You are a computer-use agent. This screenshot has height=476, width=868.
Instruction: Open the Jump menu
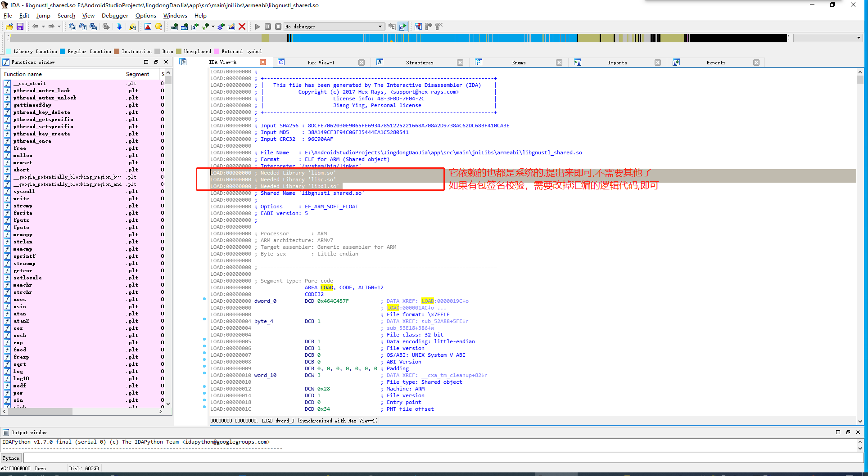tap(43, 16)
